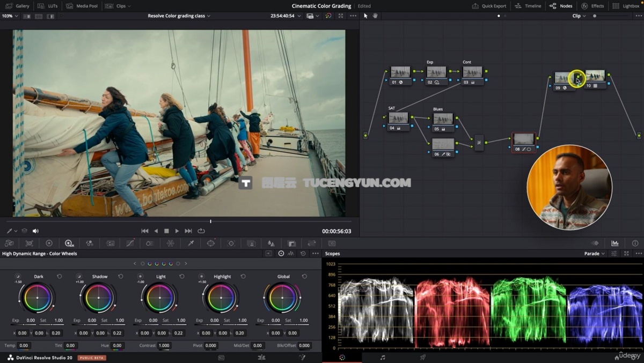Open the Tracker palette
The width and height of the screenshot is (644, 363).
tap(231, 243)
